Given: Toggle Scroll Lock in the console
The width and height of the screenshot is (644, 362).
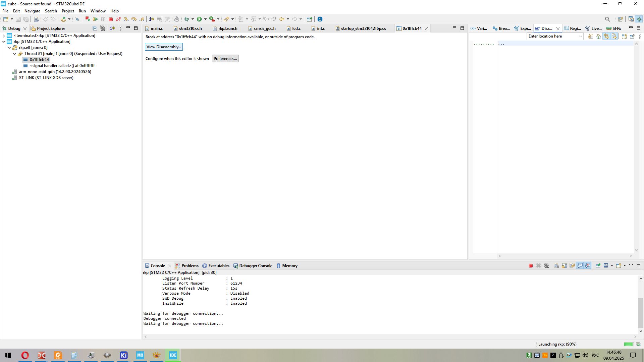Looking at the screenshot, I should [565, 266].
